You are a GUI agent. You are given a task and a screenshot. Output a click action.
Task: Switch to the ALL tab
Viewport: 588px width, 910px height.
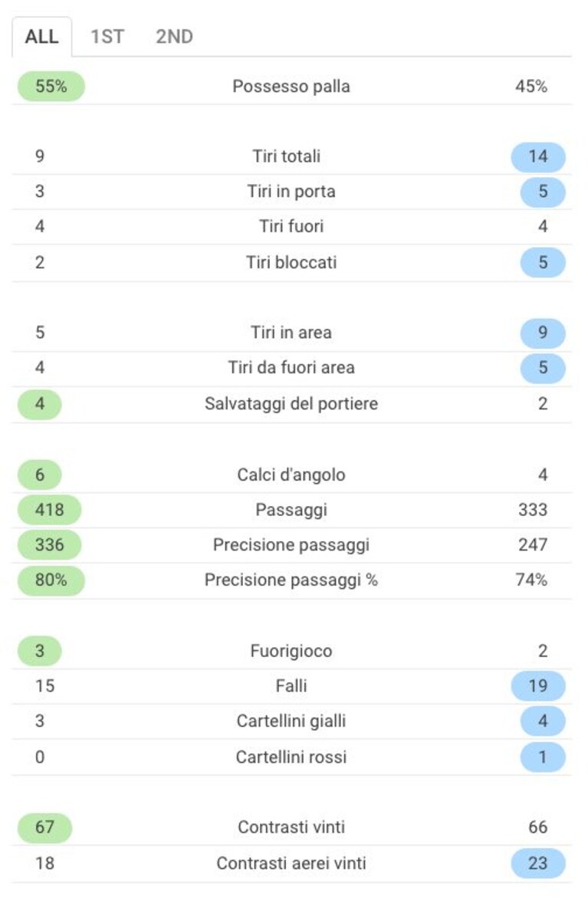click(x=42, y=37)
